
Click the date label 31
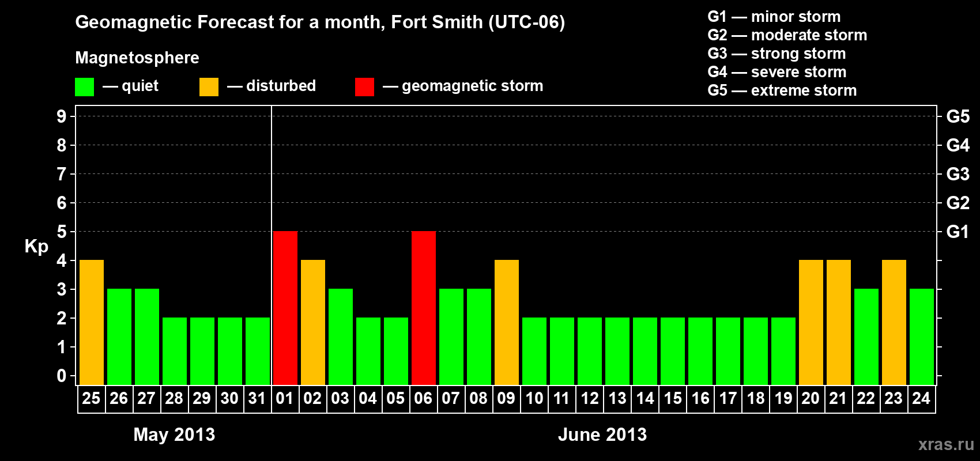pyautogui.click(x=257, y=398)
